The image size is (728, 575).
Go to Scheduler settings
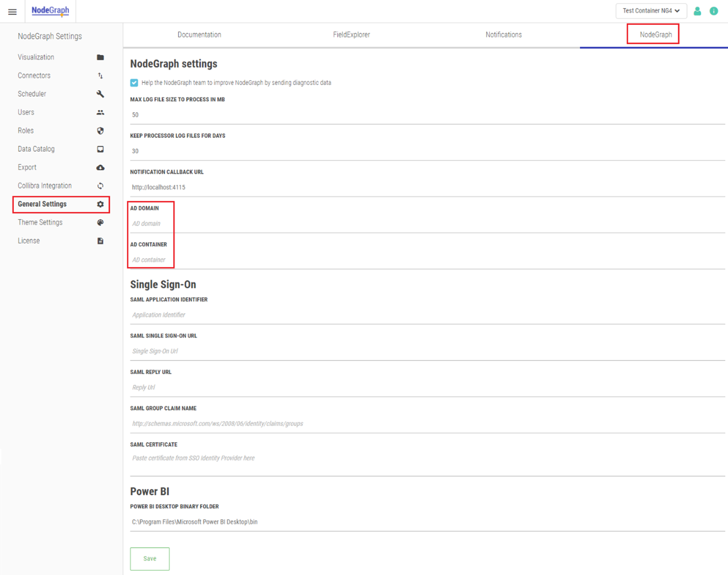[x=32, y=94]
